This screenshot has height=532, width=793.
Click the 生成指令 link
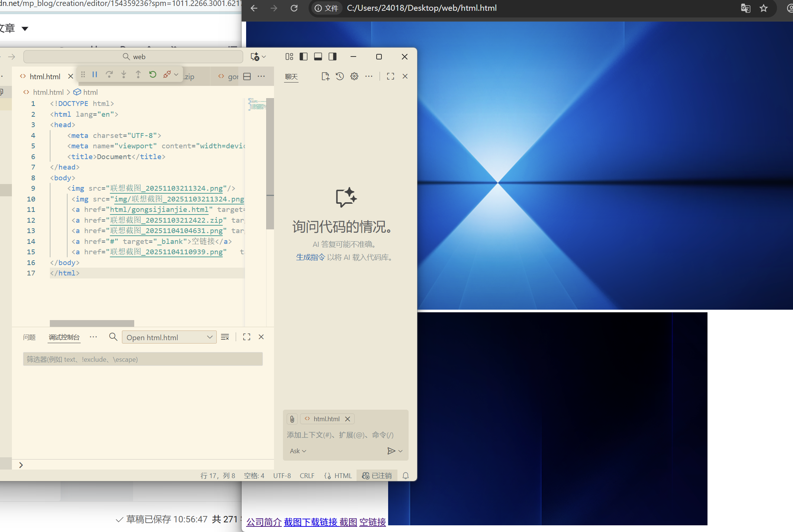[x=310, y=257]
